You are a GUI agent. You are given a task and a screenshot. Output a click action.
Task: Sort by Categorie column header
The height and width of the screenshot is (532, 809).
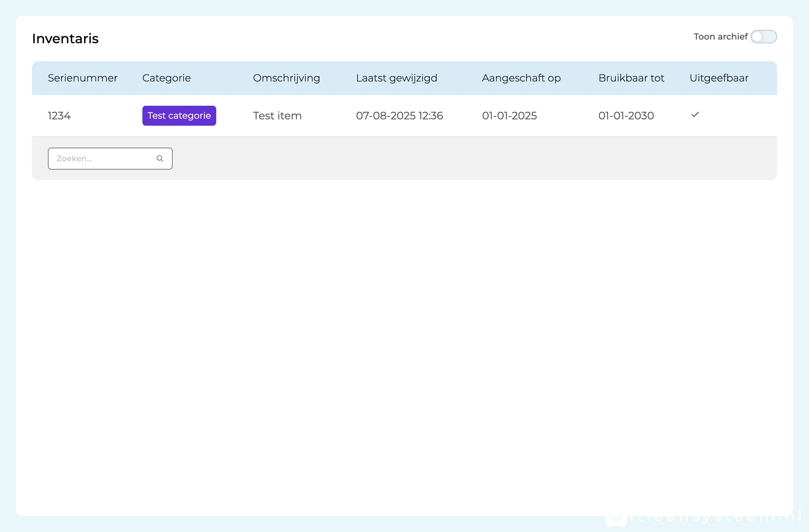pyautogui.click(x=167, y=78)
